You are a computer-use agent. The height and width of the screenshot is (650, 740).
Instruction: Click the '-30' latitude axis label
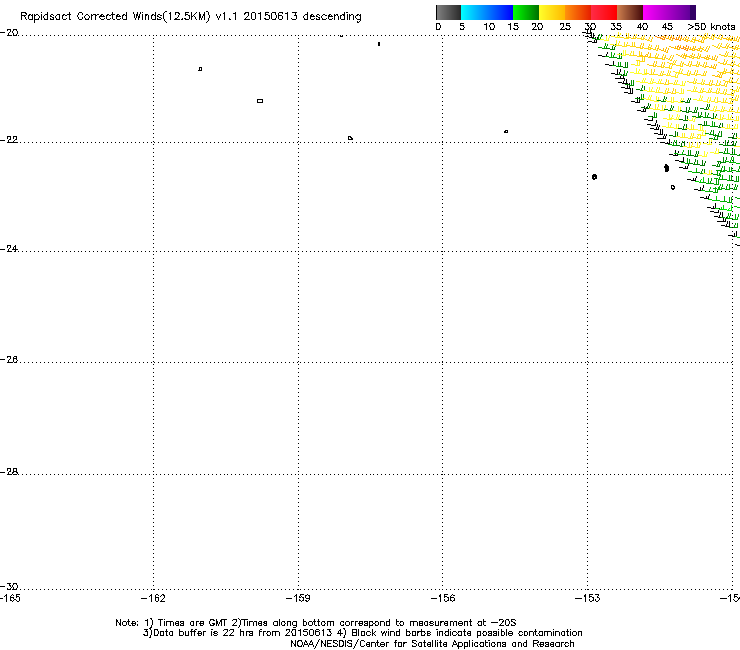[9, 587]
